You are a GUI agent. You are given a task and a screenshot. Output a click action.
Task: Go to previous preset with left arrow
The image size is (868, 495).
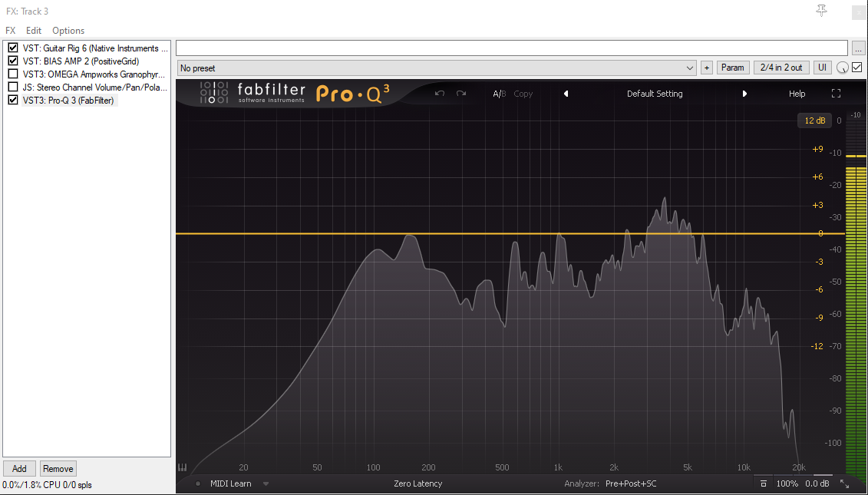pyautogui.click(x=566, y=94)
